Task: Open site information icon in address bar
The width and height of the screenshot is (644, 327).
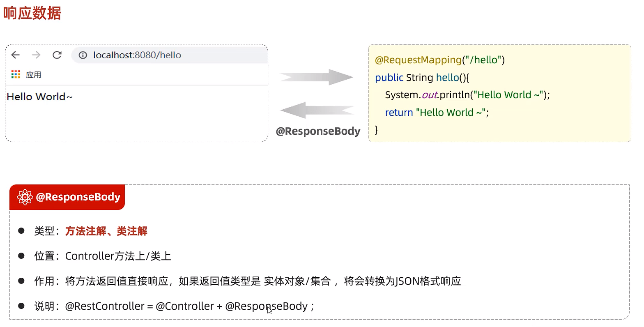Action: [83, 55]
